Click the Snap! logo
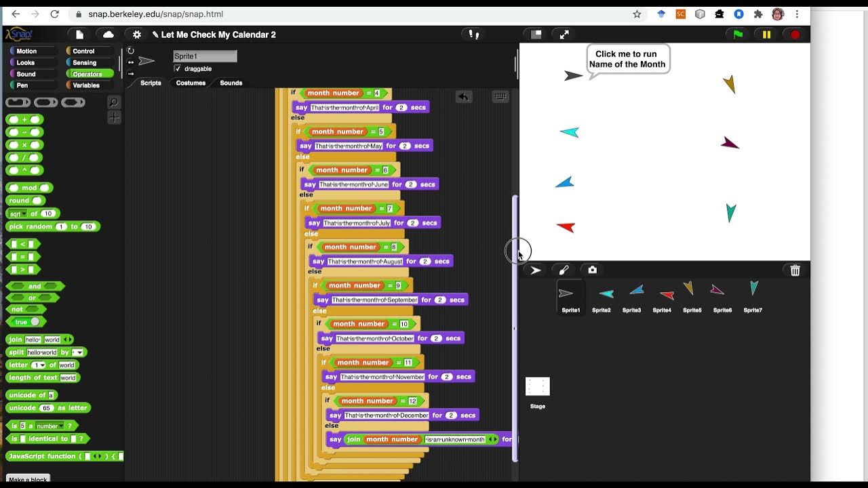 coord(18,35)
